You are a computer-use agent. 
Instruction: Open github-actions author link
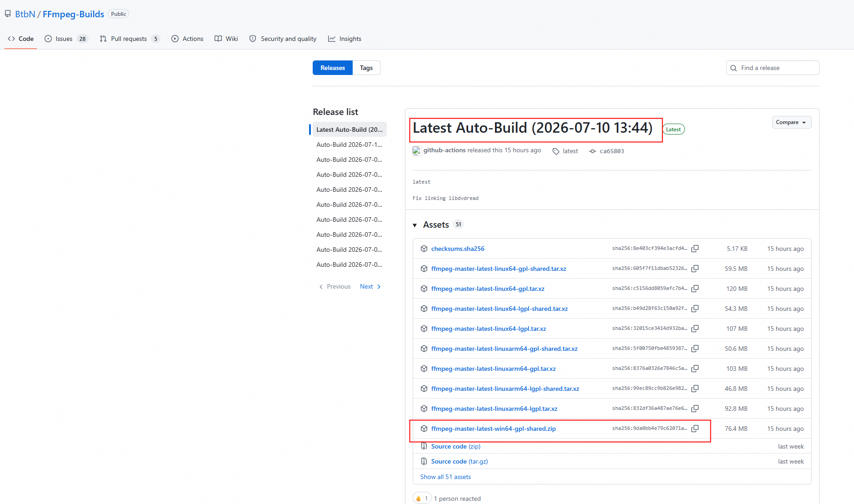(x=444, y=150)
